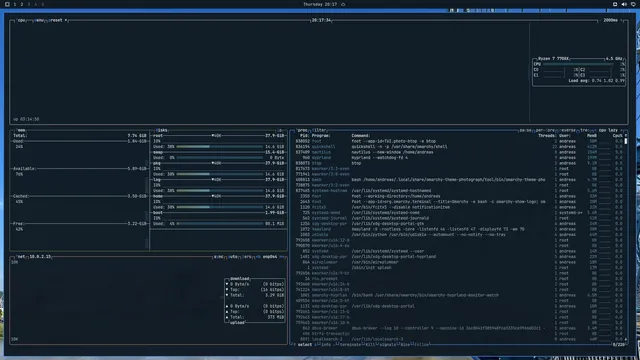The width and height of the screenshot is (640, 360).
Task: Click the 20:17:34 clock in btop header
Action: click(321, 20)
